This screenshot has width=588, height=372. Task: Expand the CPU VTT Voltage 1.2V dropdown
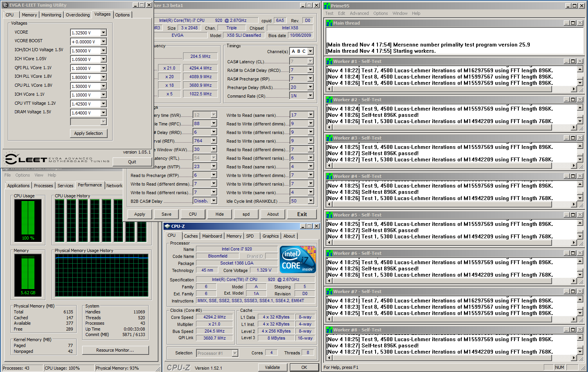tap(104, 104)
